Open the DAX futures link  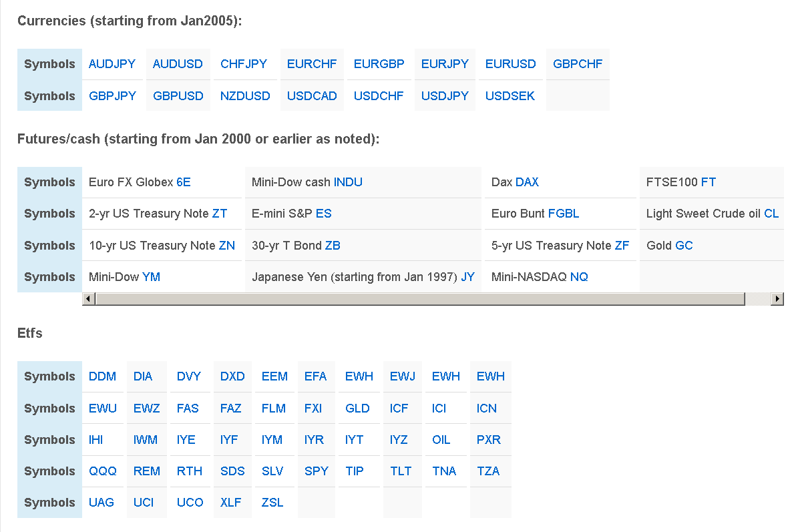tap(527, 182)
